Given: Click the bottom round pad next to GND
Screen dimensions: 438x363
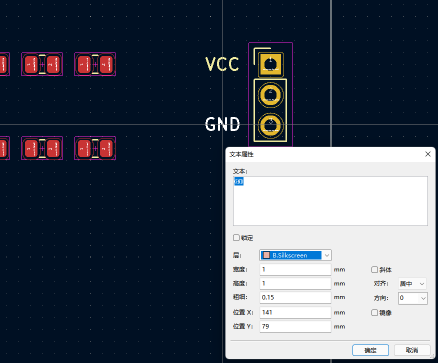Looking at the screenshot, I should point(270,125).
